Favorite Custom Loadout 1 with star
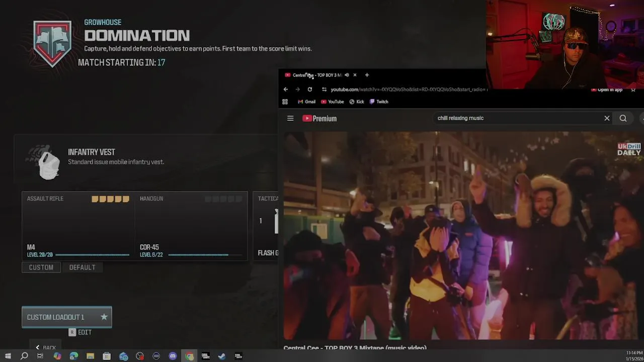The height and width of the screenshot is (362, 644). (104, 317)
